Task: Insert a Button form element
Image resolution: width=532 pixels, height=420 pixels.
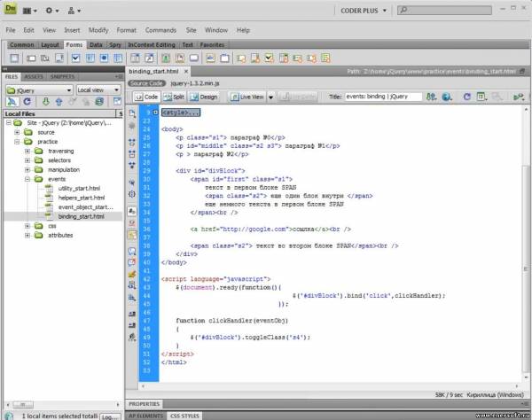Action: [194, 58]
